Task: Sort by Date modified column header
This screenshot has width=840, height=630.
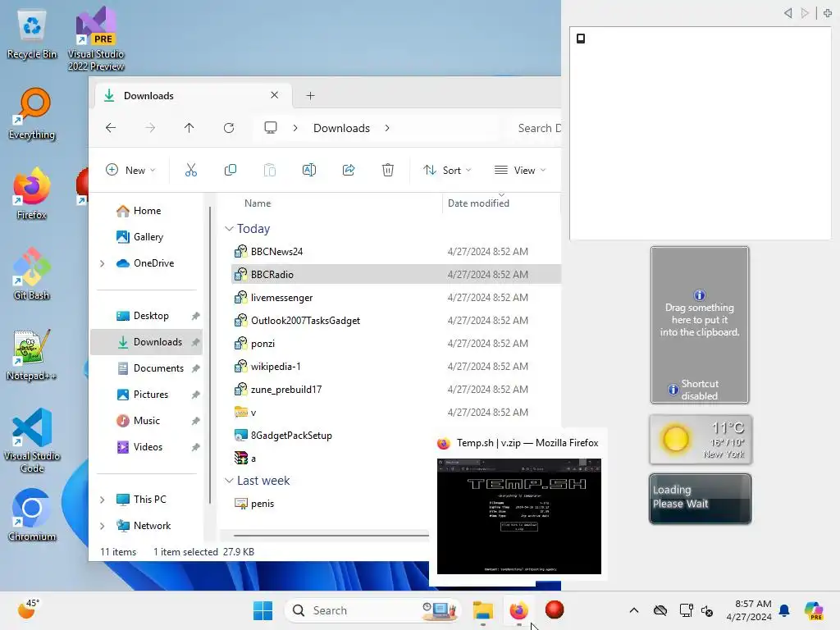Action: [478, 203]
